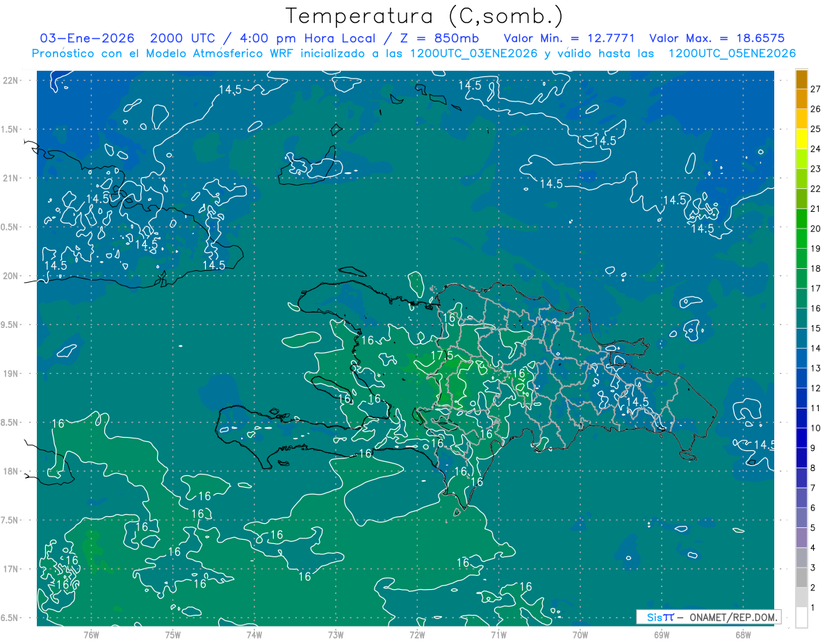Click the 74W longitude axis label
This screenshot has width=834, height=644.
click(x=254, y=634)
